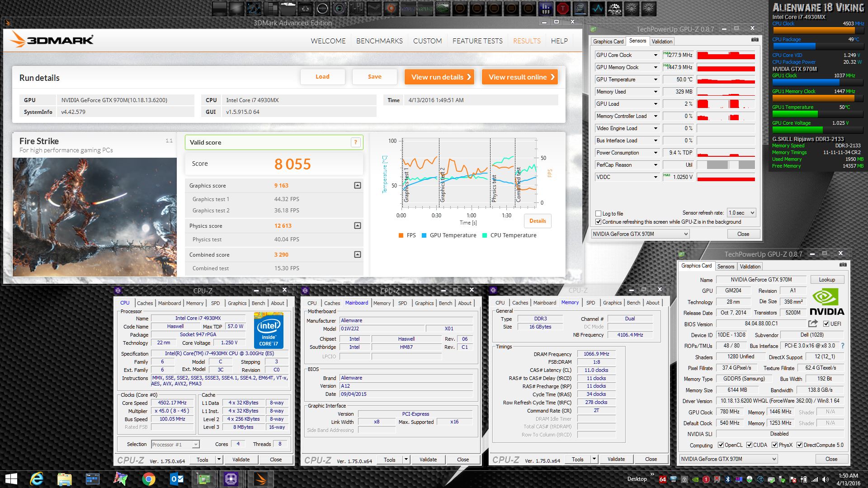Open the BENCHMARKS tab in 3DMark
The image size is (868, 488).
pos(379,41)
